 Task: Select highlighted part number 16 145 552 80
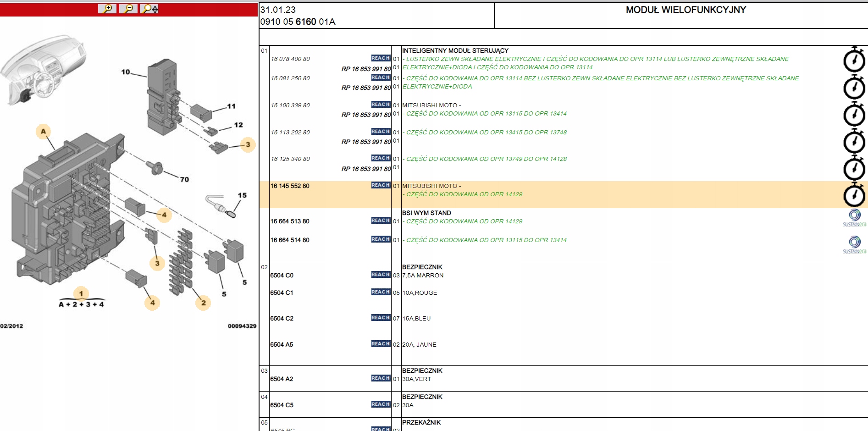pyautogui.click(x=290, y=186)
